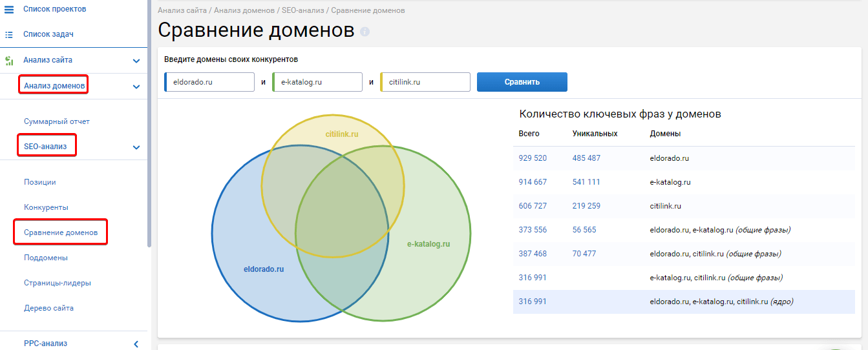Open unique 541 111 phrases link
The height and width of the screenshot is (350, 868).
pyautogui.click(x=586, y=182)
